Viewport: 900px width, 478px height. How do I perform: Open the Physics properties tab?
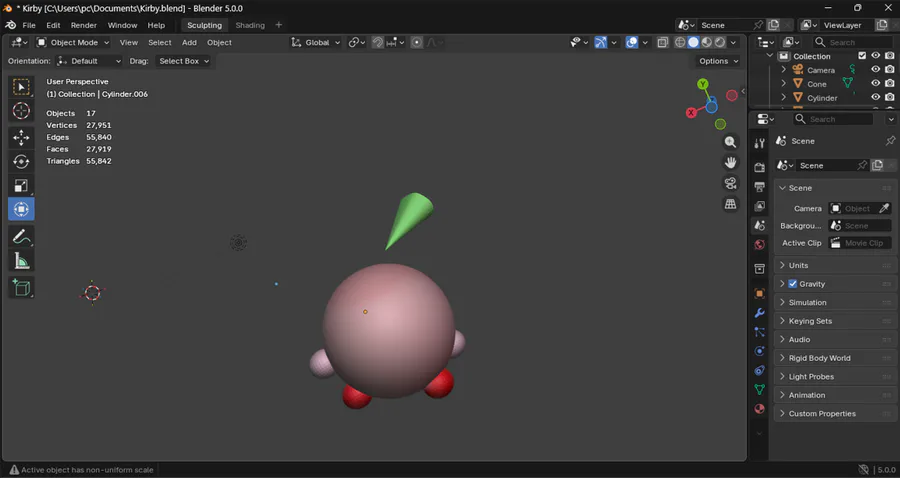759,351
